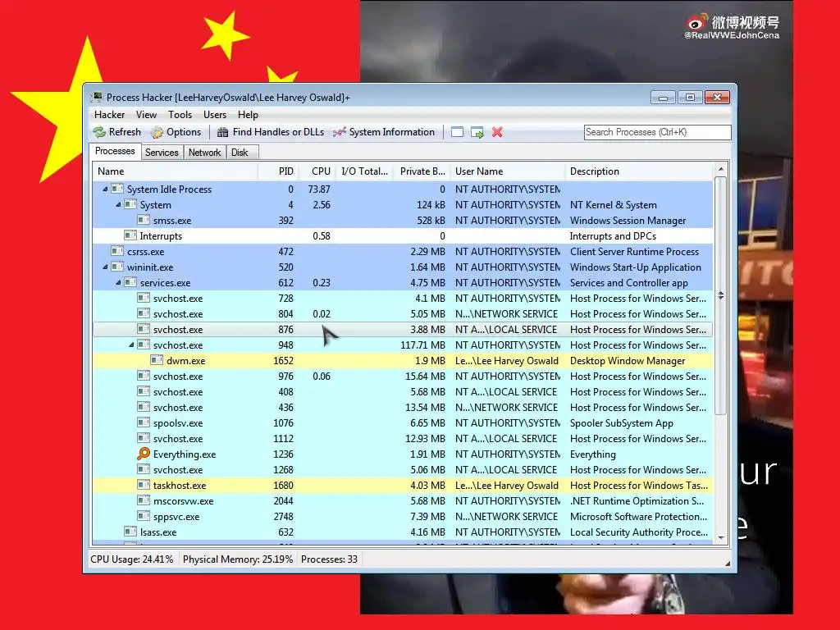The height and width of the screenshot is (630, 840).
Task: Collapse the System process node
Action: 118,204
